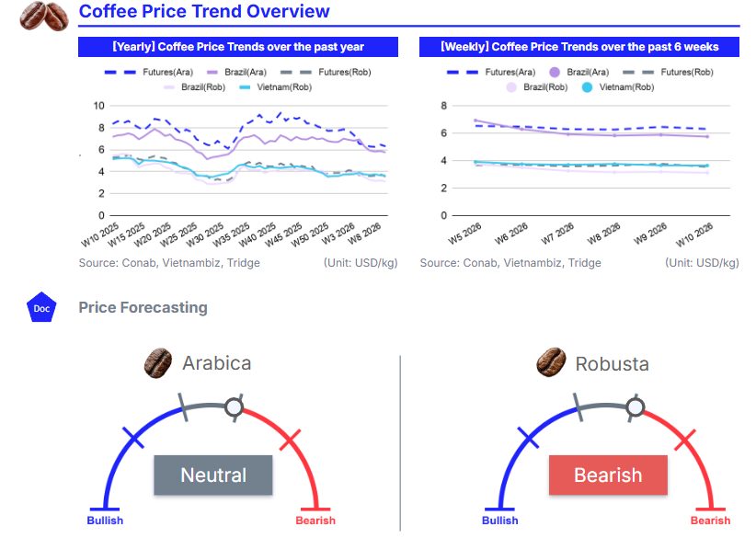Viewport: 756px width, 538px height.
Task: Click the Neutral forecast button for Arabica
Action: coord(213,475)
